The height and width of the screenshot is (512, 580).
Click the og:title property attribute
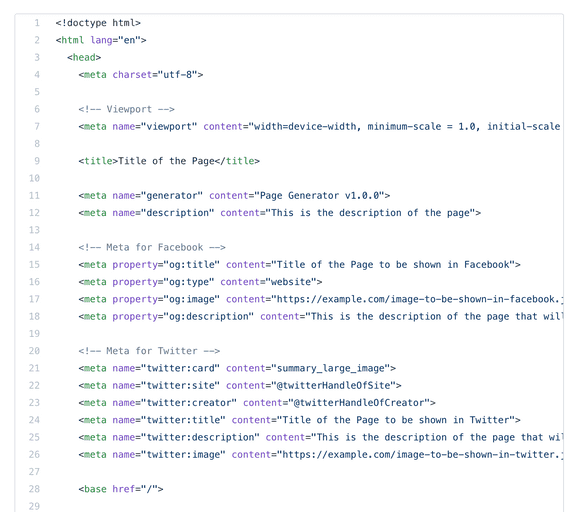(166, 265)
